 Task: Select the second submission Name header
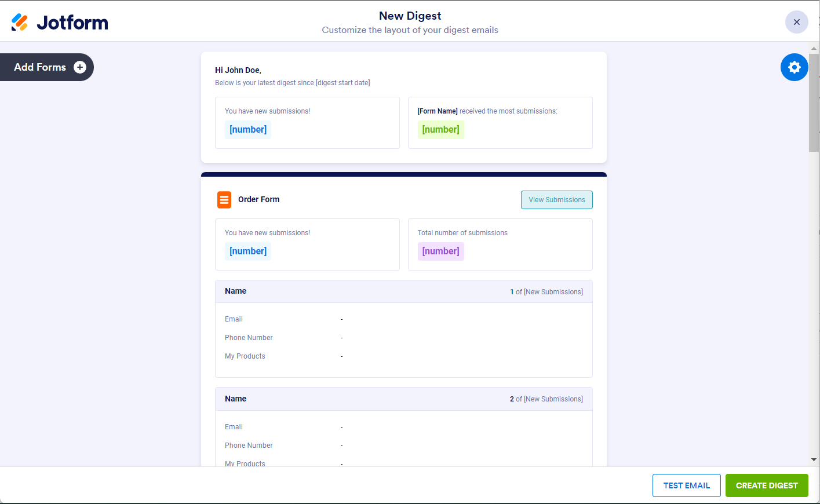[x=236, y=399]
